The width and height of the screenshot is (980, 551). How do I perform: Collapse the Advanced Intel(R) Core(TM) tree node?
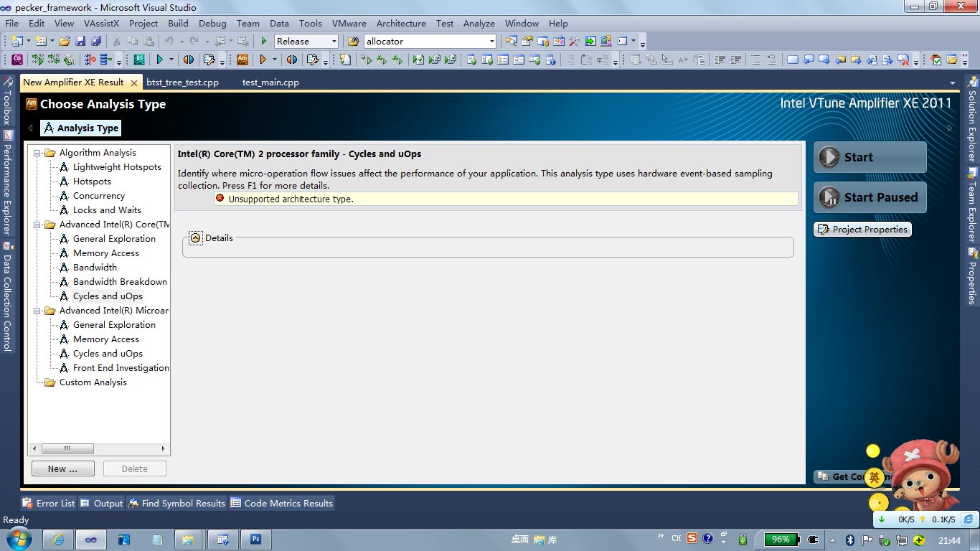(37, 225)
